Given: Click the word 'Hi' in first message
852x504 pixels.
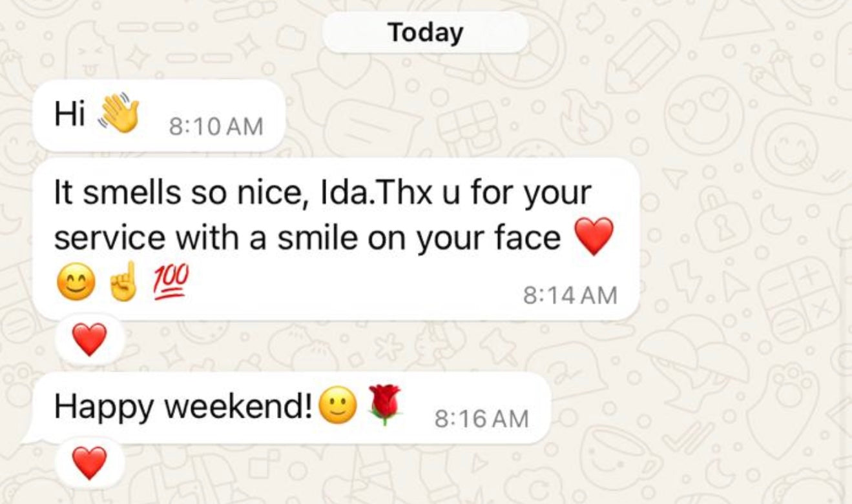Looking at the screenshot, I should click(x=70, y=114).
